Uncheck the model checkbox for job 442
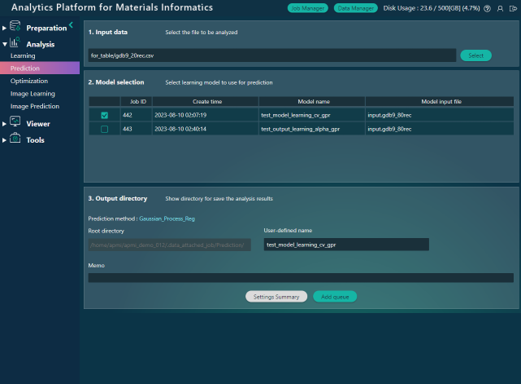 point(104,115)
